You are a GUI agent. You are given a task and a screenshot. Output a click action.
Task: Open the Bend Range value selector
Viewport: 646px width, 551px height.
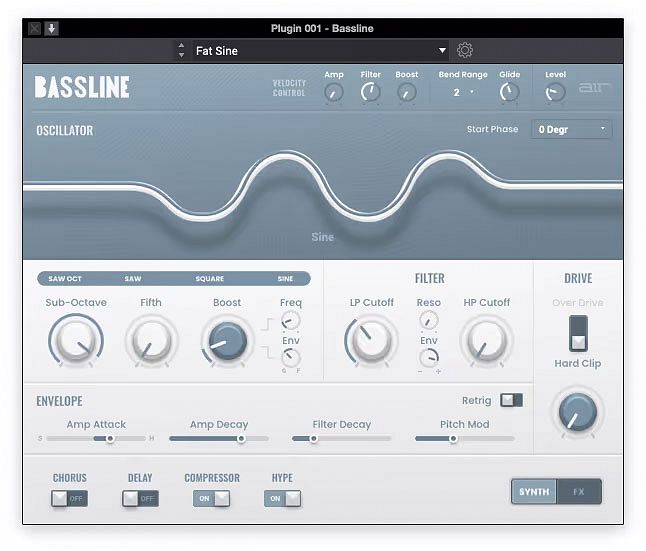pyautogui.click(x=463, y=92)
